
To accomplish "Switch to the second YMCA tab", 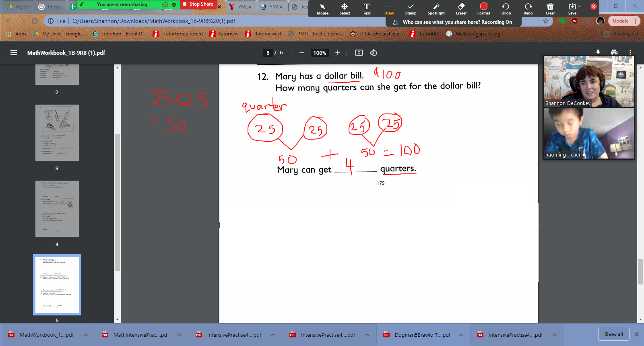I will click(x=272, y=6).
